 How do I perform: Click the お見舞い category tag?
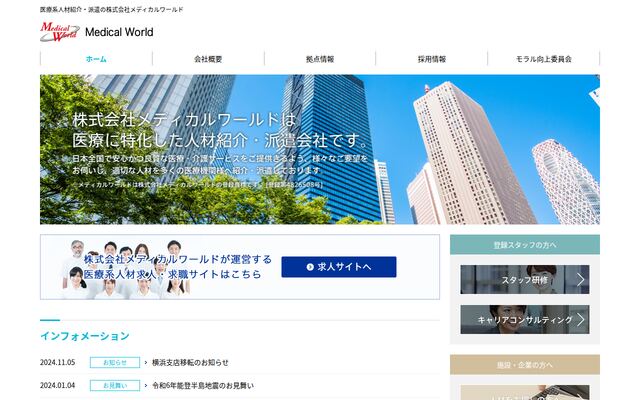click(x=115, y=385)
